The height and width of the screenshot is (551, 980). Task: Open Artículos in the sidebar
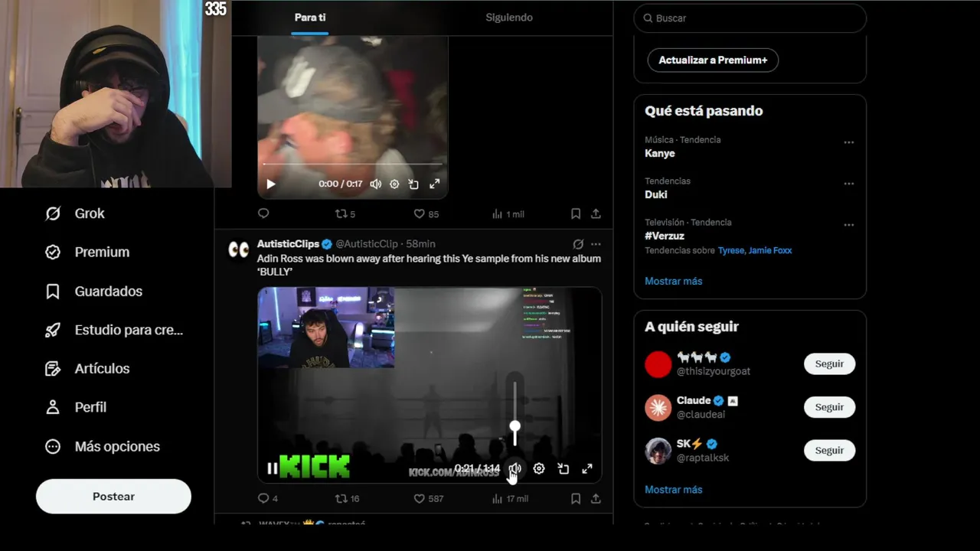click(x=87, y=368)
